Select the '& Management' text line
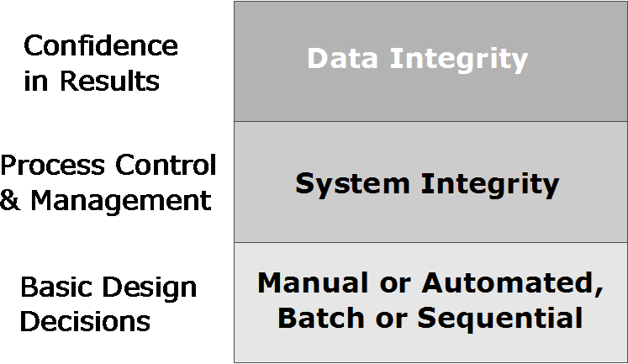The image size is (628, 364). (105, 201)
